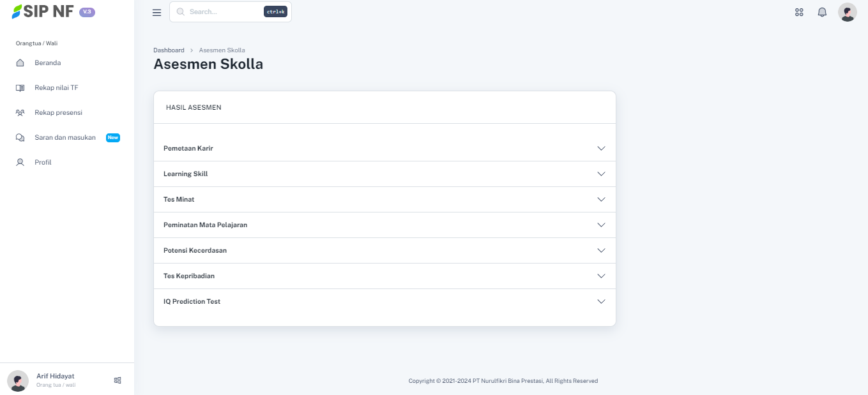Open Saran dan masukan menu
Screen dimensions: 868x395
point(65,138)
